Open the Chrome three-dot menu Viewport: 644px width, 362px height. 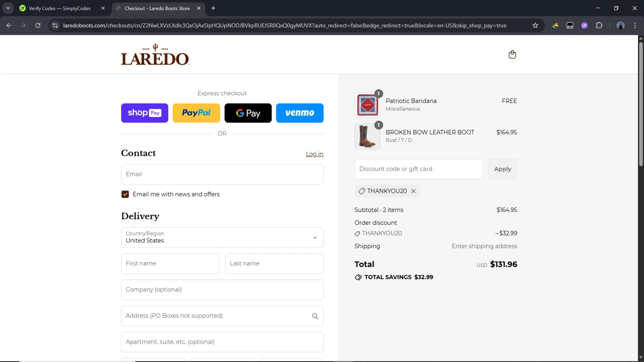pyautogui.click(x=635, y=25)
